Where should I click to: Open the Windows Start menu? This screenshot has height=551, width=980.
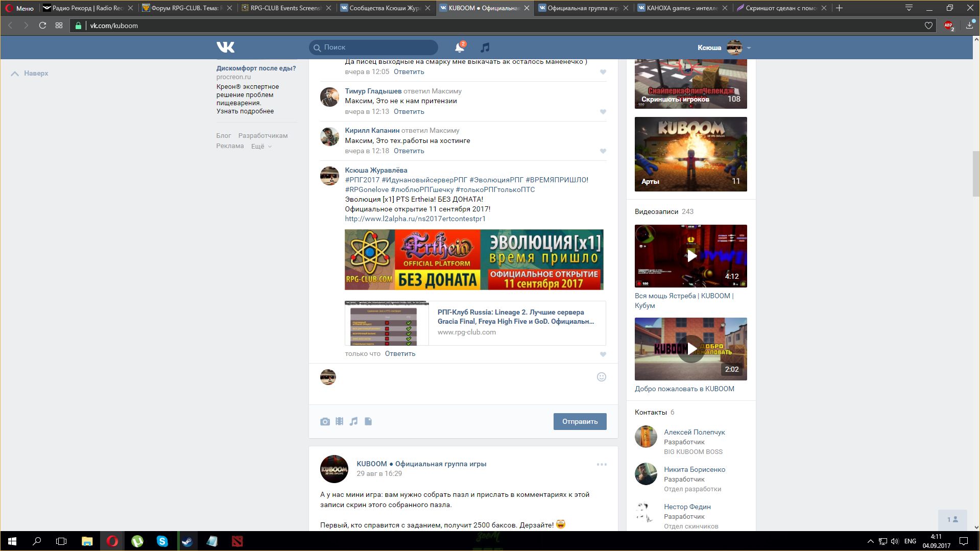[x=12, y=541]
